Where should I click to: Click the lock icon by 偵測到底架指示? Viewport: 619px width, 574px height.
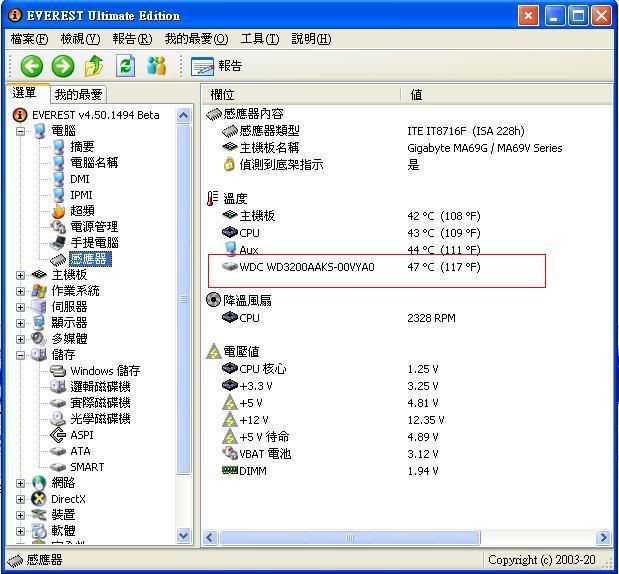pyautogui.click(x=229, y=164)
